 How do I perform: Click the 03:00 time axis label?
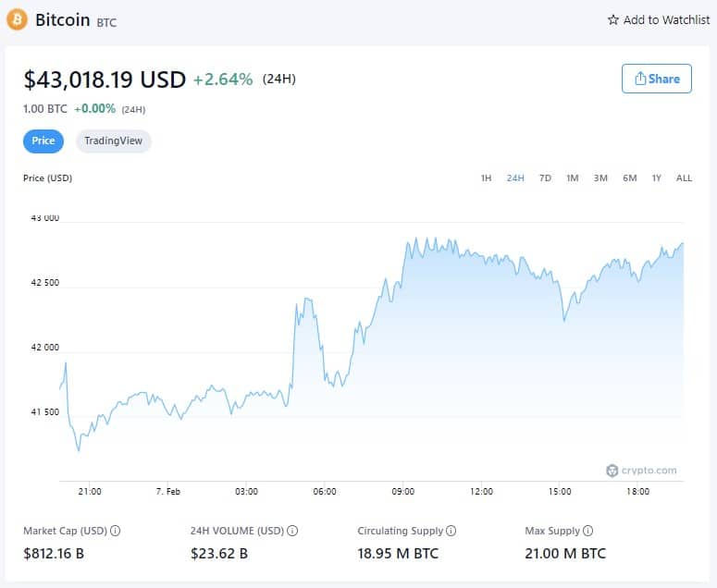[x=246, y=492]
